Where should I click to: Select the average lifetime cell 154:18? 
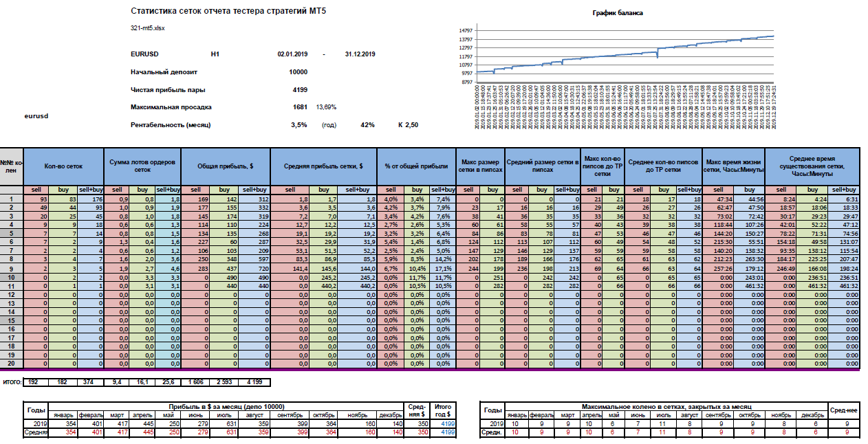(781, 241)
